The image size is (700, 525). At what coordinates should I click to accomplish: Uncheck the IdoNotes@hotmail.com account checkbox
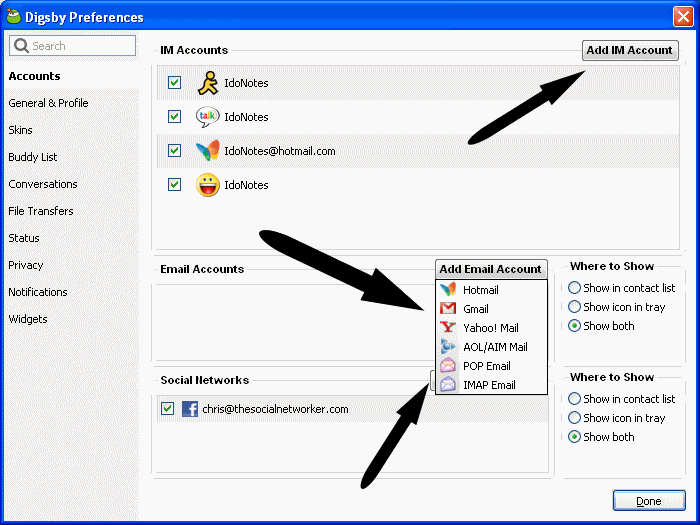pyautogui.click(x=174, y=150)
